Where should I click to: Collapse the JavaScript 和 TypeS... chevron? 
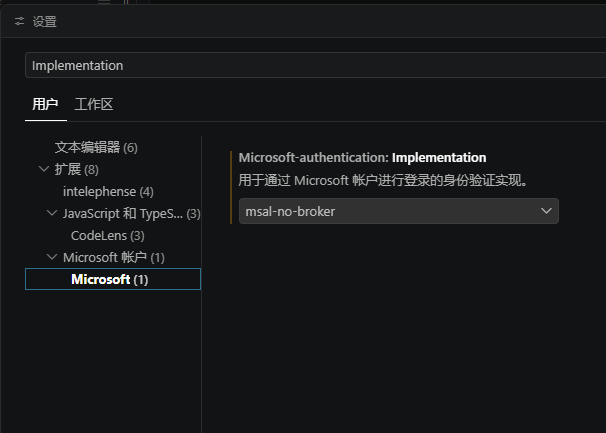(52, 213)
